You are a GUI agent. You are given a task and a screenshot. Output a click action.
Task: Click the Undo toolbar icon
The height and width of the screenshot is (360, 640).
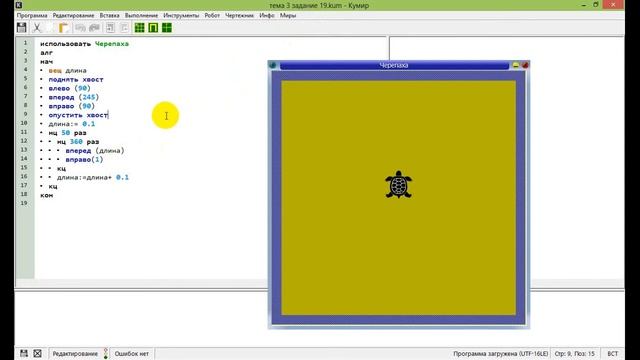[80, 27]
